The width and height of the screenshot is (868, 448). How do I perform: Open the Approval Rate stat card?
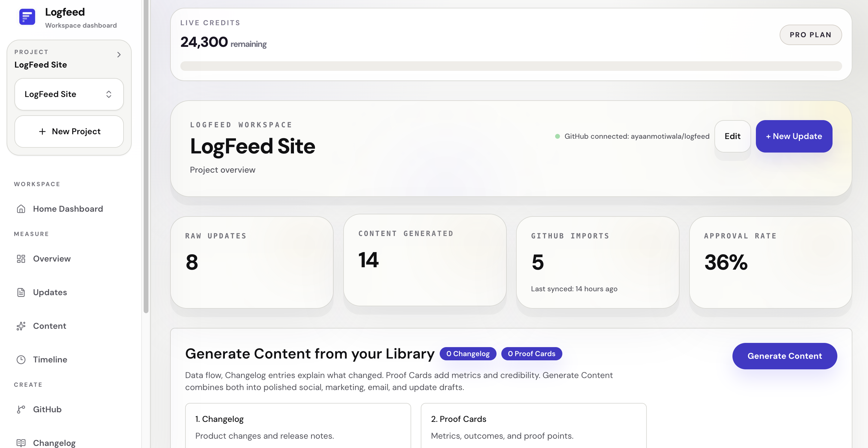tap(770, 262)
